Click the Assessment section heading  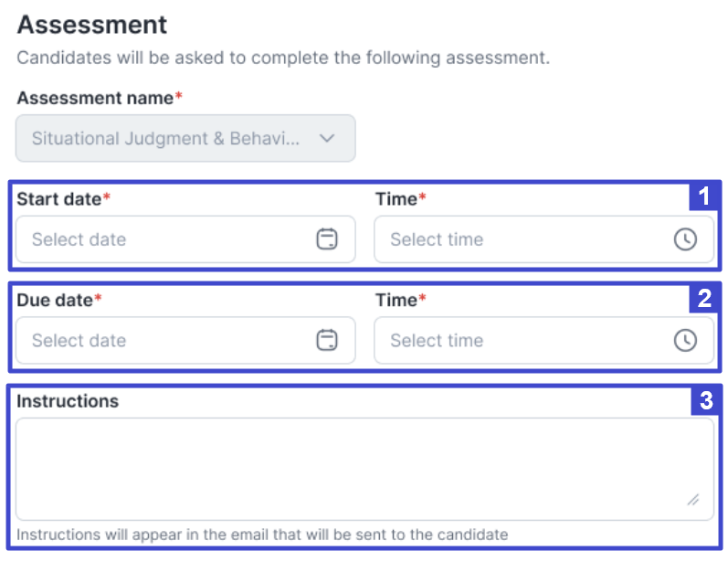(x=92, y=25)
